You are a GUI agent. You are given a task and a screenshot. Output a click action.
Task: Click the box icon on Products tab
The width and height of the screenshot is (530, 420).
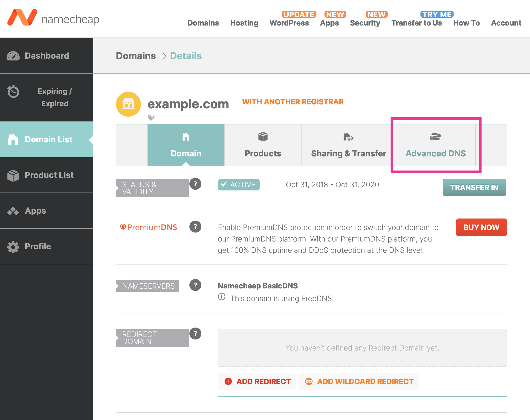click(x=263, y=137)
